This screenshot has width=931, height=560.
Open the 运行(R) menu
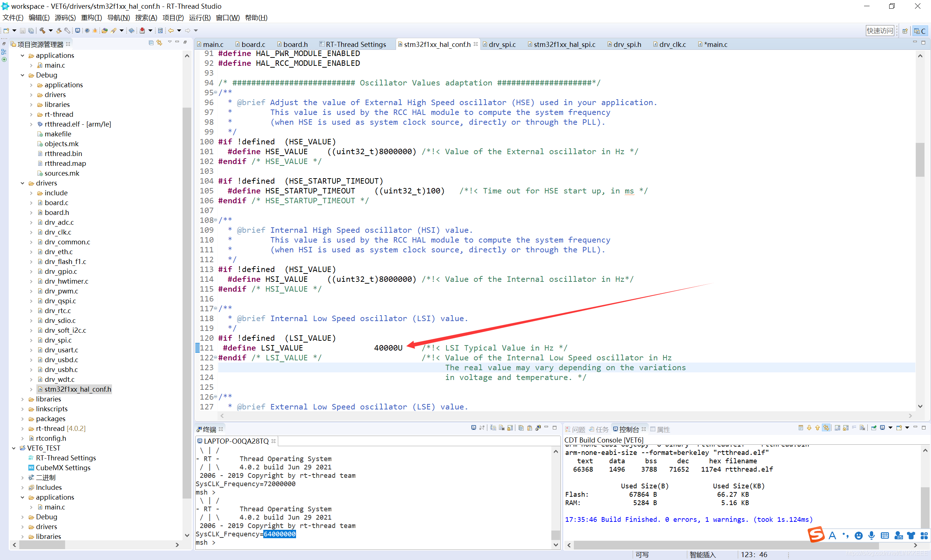[x=200, y=18]
